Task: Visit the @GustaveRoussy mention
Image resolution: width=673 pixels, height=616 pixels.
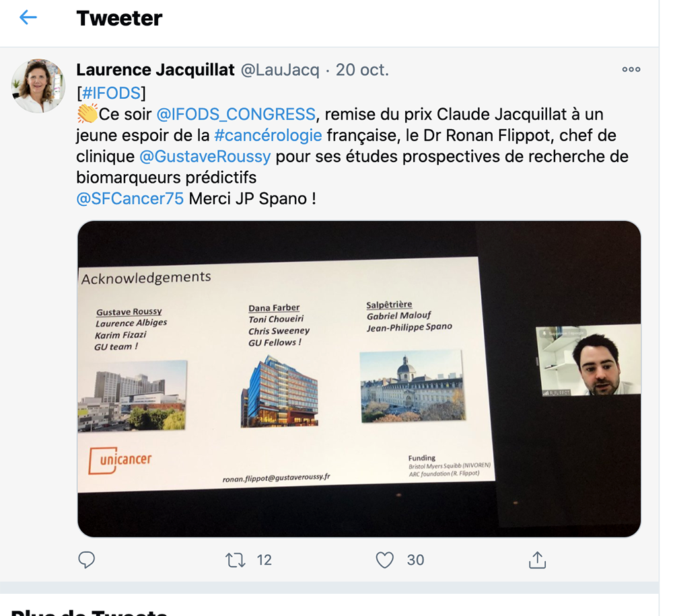Action: coord(205,157)
